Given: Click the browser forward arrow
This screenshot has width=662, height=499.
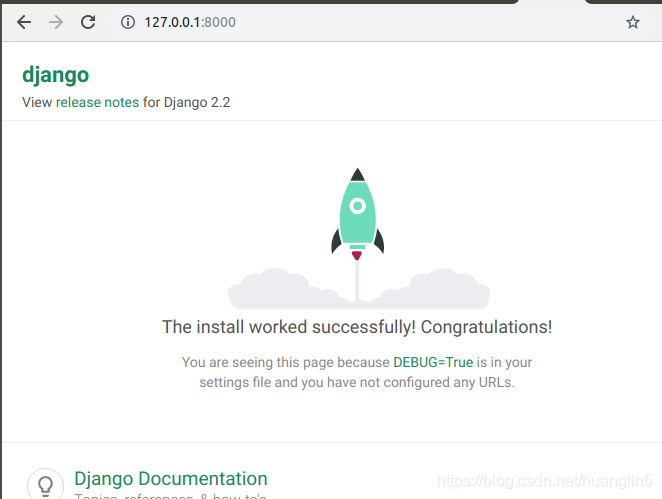Looking at the screenshot, I should (x=56, y=22).
